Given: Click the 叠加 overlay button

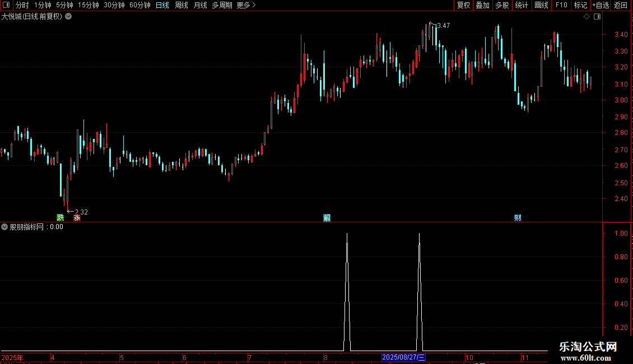Looking at the screenshot, I should coord(482,5).
